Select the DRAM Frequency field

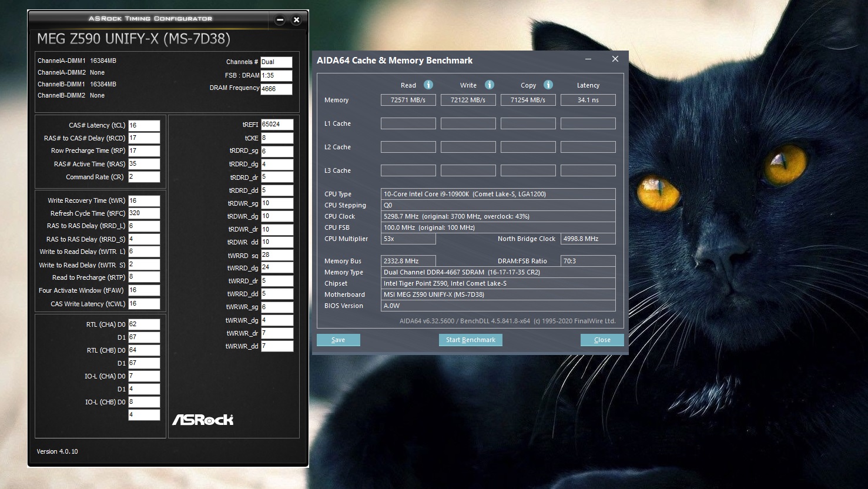coord(276,89)
